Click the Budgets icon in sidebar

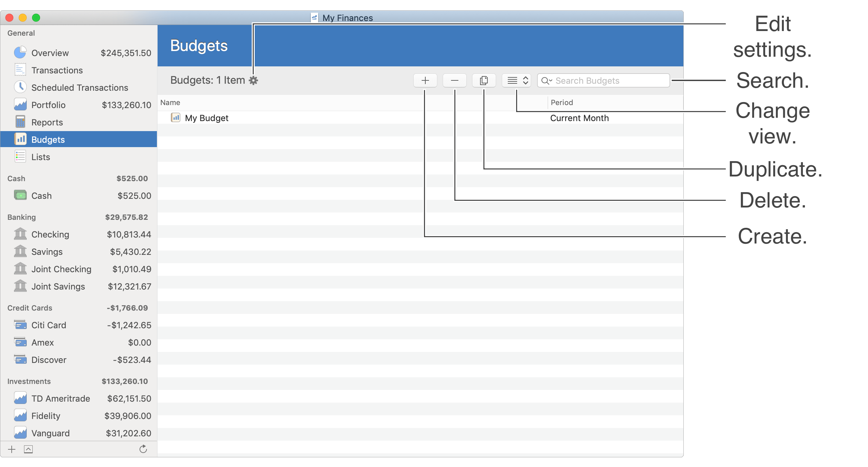tap(20, 139)
